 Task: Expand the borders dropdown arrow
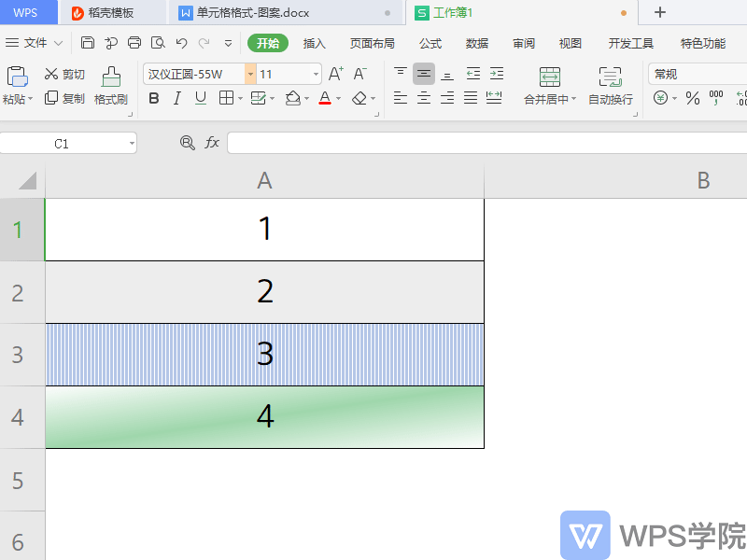(x=241, y=99)
